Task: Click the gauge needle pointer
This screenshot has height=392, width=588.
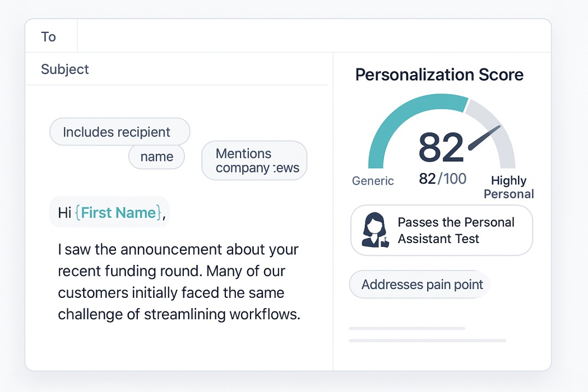Action: tap(485, 138)
